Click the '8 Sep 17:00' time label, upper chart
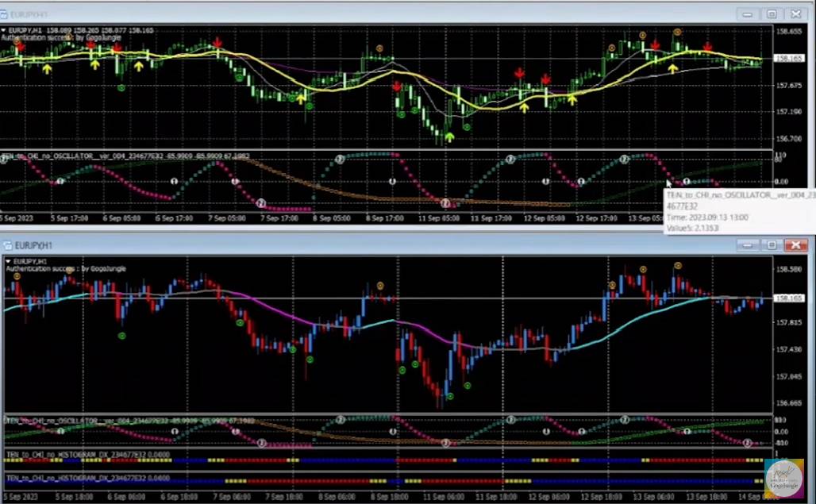 coord(384,218)
